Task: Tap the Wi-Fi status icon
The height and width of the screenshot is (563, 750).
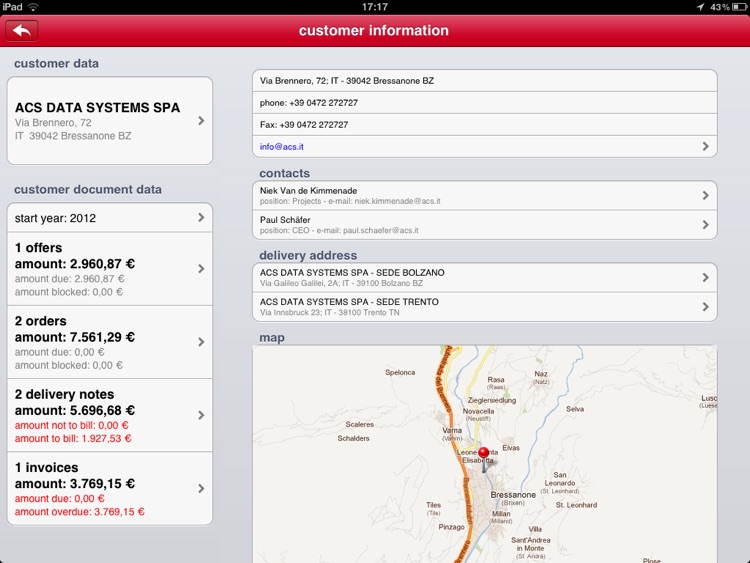Action: 33,7
